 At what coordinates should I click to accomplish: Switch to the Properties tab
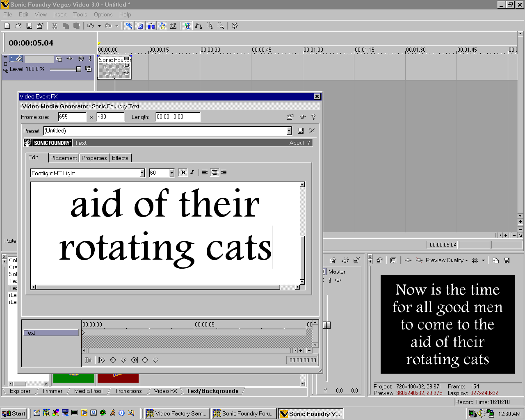[x=94, y=158]
